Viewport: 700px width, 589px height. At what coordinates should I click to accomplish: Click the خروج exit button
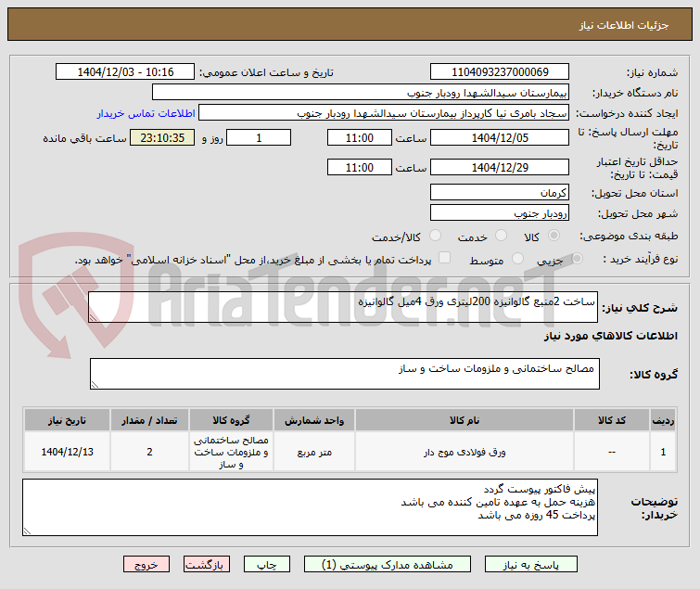146,565
